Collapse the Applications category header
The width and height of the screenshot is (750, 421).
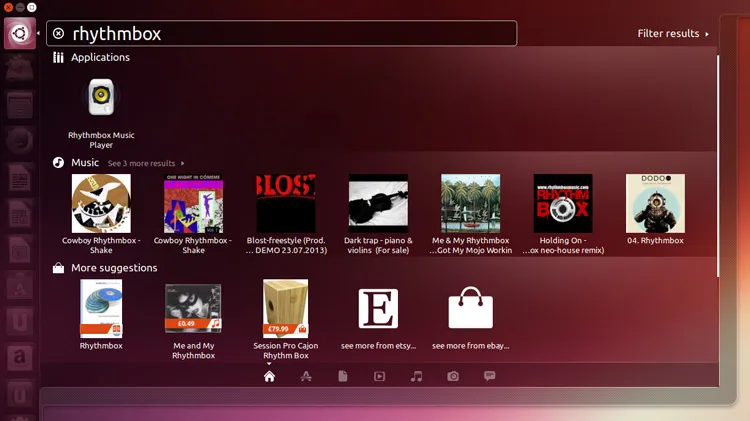(x=100, y=58)
